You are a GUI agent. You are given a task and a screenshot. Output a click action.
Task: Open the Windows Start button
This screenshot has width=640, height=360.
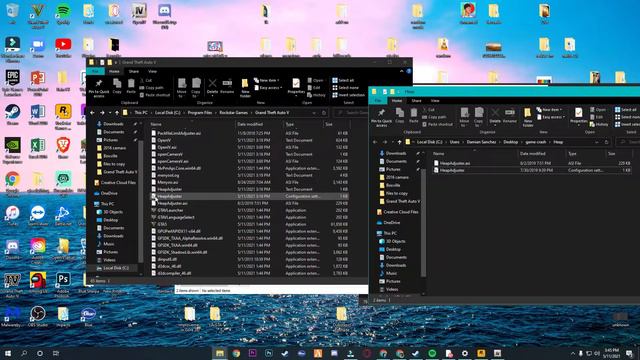pos(7,353)
